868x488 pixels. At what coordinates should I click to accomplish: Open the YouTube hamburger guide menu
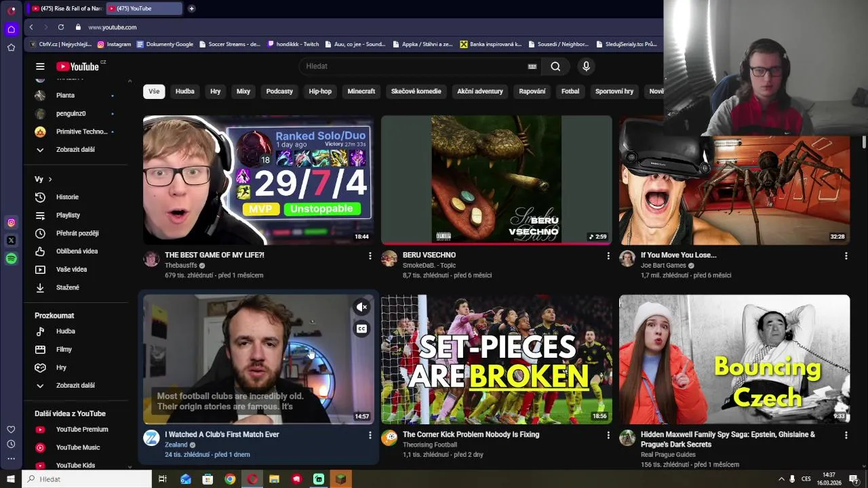pyautogui.click(x=40, y=66)
